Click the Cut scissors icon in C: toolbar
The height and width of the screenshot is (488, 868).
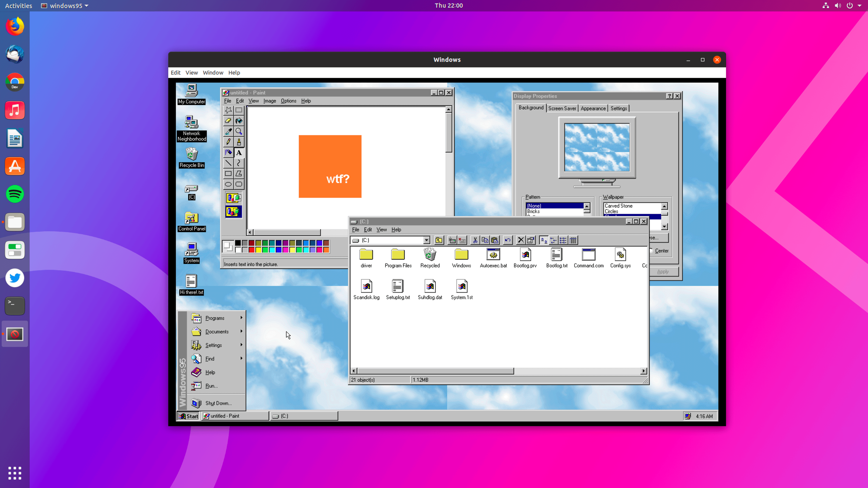(x=475, y=240)
